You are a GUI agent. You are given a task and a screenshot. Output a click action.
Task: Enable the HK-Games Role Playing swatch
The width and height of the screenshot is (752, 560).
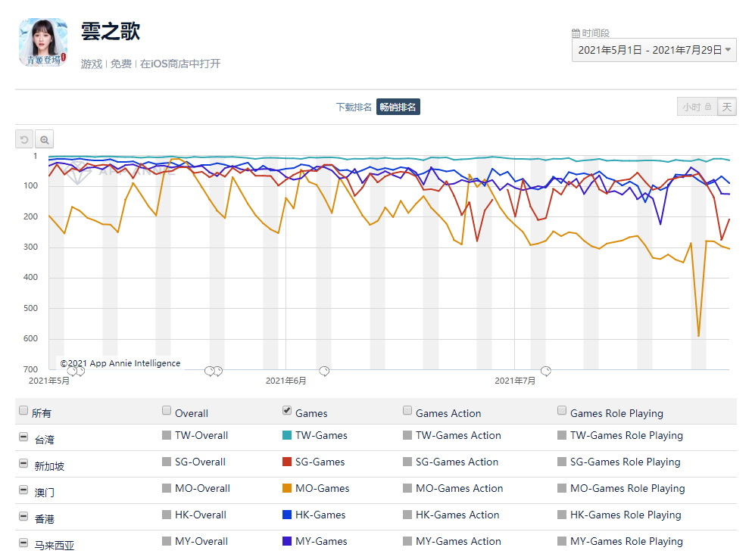562,515
